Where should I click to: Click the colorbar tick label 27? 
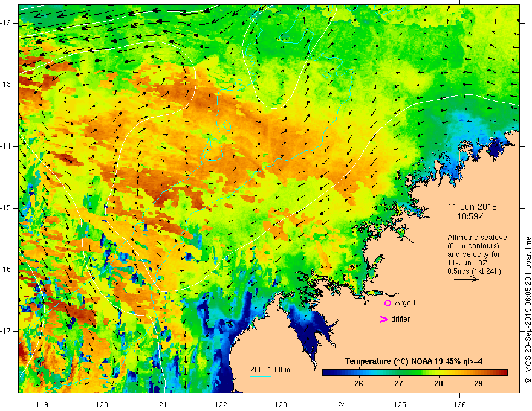point(398,384)
